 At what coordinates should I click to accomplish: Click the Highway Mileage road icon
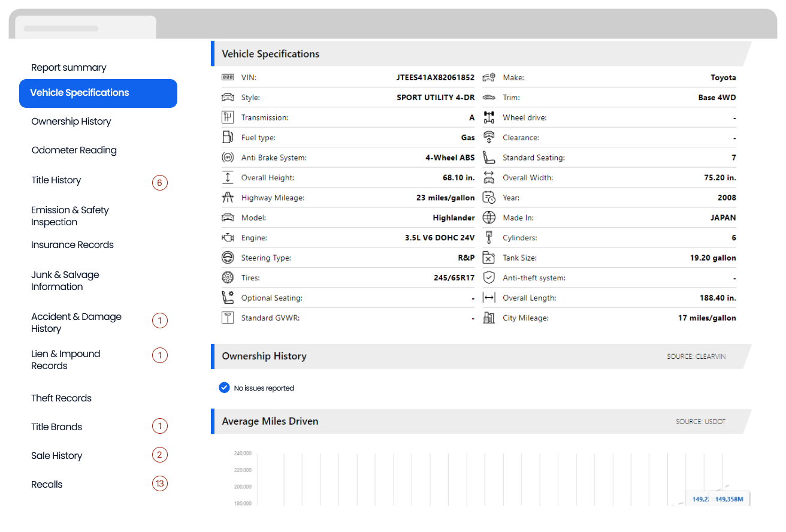click(x=228, y=198)
